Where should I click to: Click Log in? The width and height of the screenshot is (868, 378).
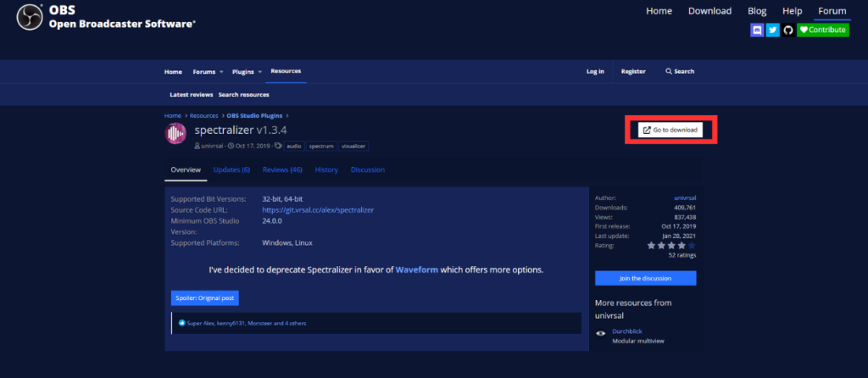pos(595,71)
